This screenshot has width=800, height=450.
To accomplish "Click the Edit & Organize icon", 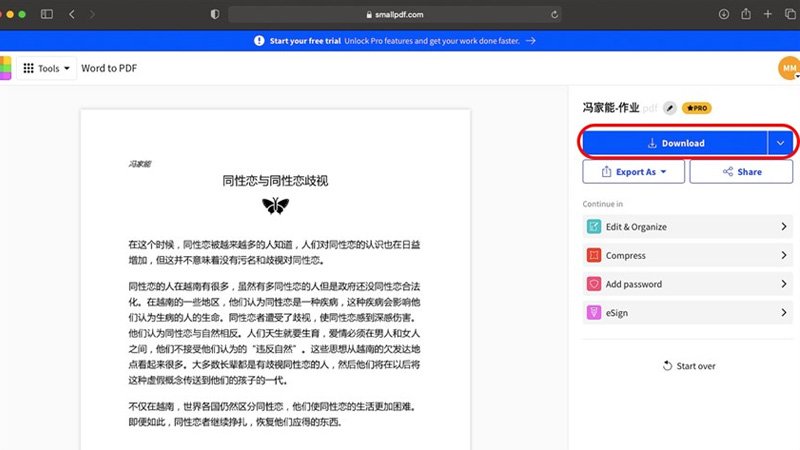I will (x=594, y=227).
